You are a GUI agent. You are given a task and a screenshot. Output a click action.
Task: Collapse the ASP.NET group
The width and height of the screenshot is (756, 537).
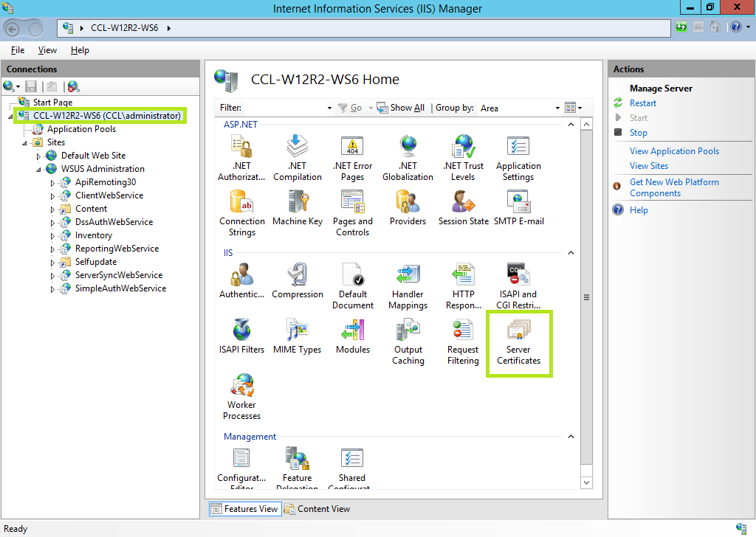(571, 124)
